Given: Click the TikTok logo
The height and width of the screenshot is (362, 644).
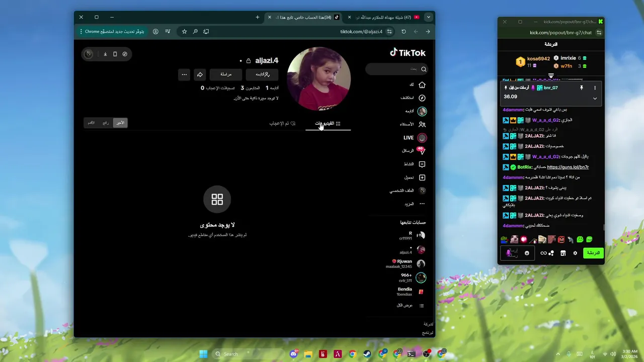Looking at the screenshot, I should tap(408, 52).
